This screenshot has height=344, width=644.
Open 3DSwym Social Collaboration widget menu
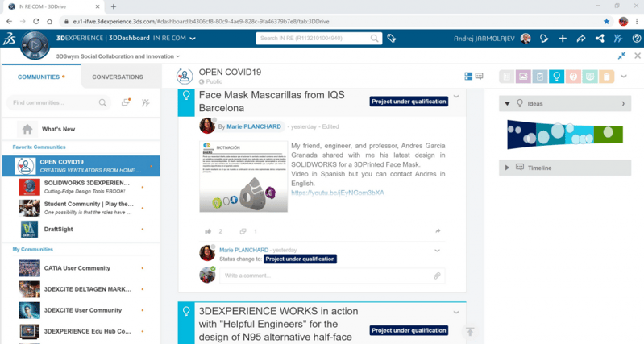click(178, 56)
